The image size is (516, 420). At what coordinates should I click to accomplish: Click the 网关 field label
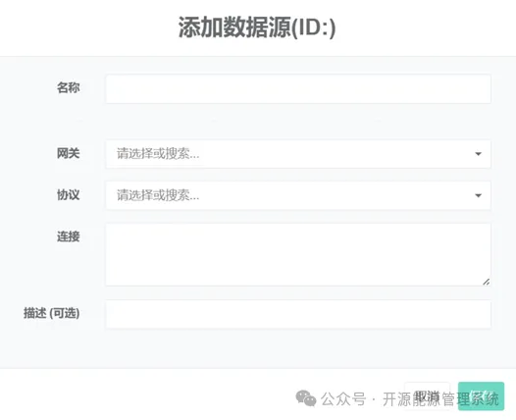[68, 153]
